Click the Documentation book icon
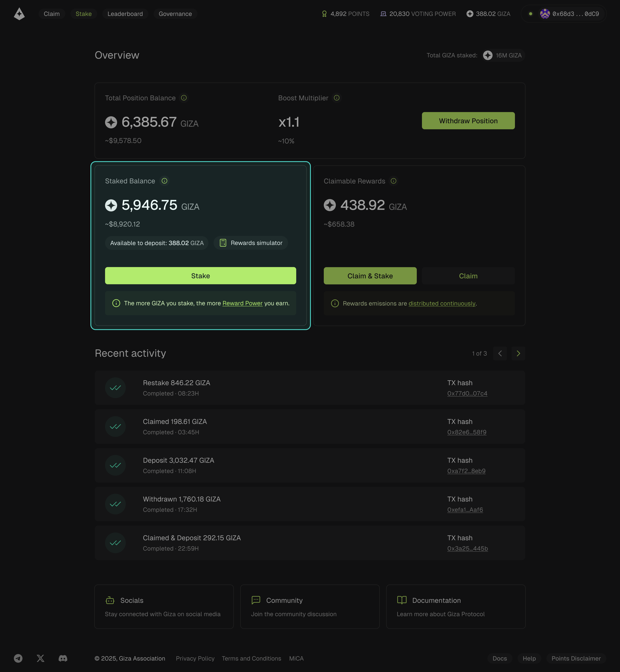The width and height of the screenshot is (620, 672). [401, 600]
